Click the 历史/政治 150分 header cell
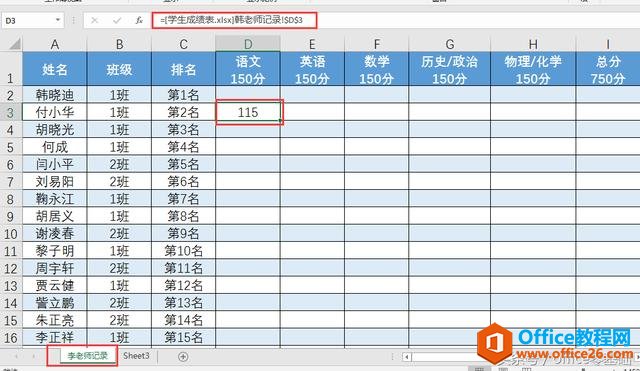Screen dimensions: 640x371 [x=450, y=69]
